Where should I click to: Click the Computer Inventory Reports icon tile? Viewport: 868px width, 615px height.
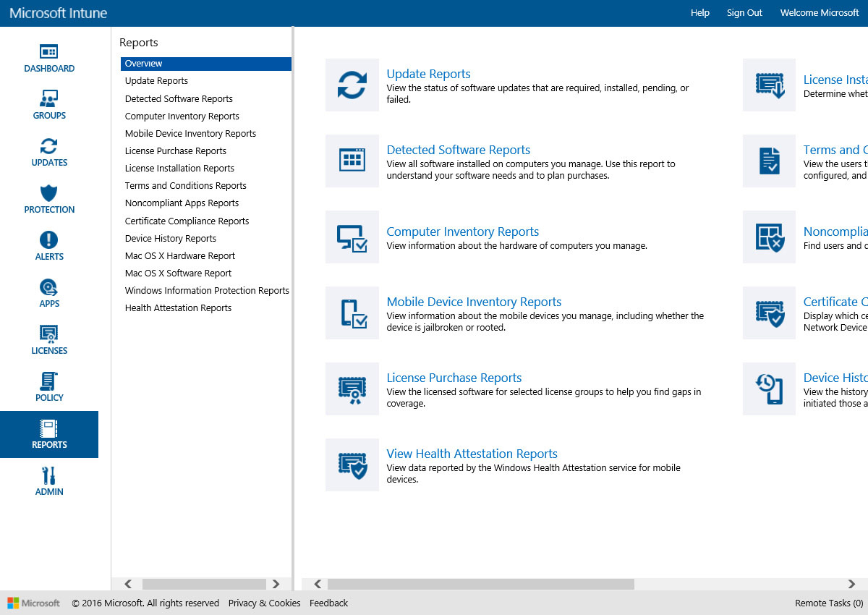point(352,237)
